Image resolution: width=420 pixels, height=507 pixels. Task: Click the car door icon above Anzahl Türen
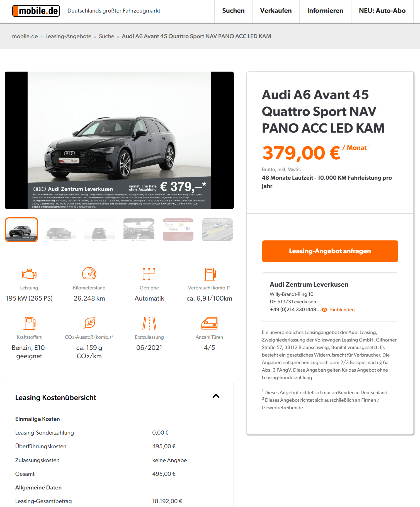(209, 323)
